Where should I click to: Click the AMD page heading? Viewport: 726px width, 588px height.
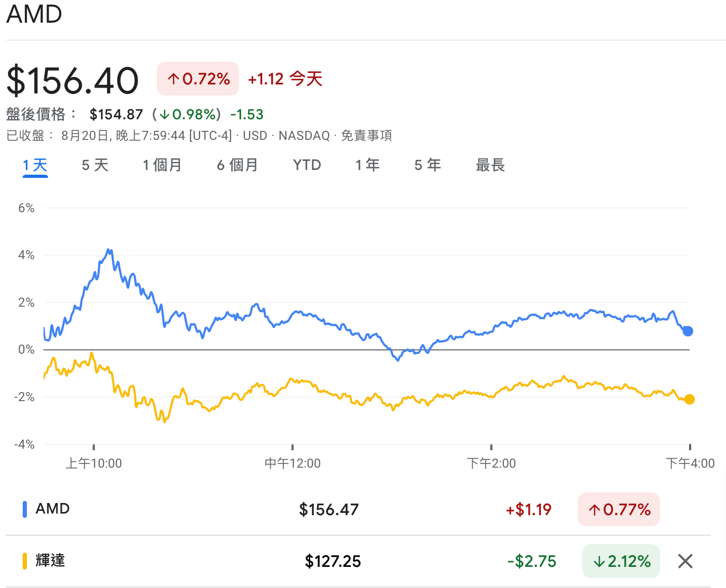(x=34, y=14)
